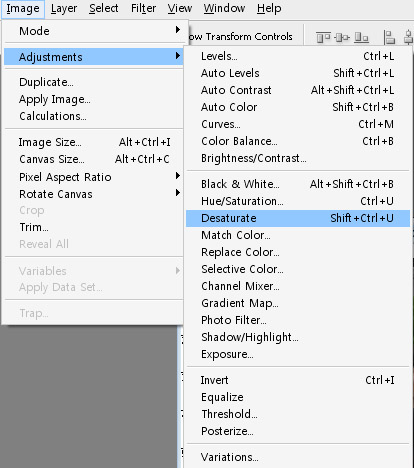Apply the Equalize command
Image resolution: width=414 pixels, height=468 pixels.
tap(298, 397)
